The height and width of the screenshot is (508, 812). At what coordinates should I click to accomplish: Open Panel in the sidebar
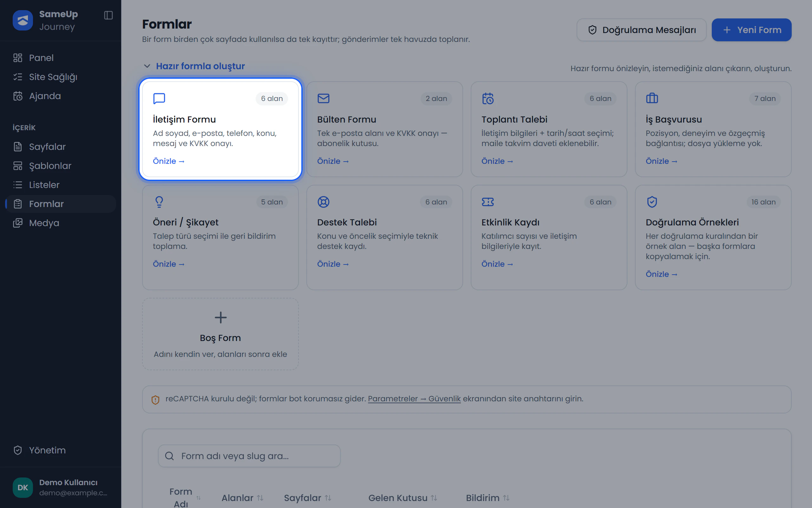coord(61,58)
